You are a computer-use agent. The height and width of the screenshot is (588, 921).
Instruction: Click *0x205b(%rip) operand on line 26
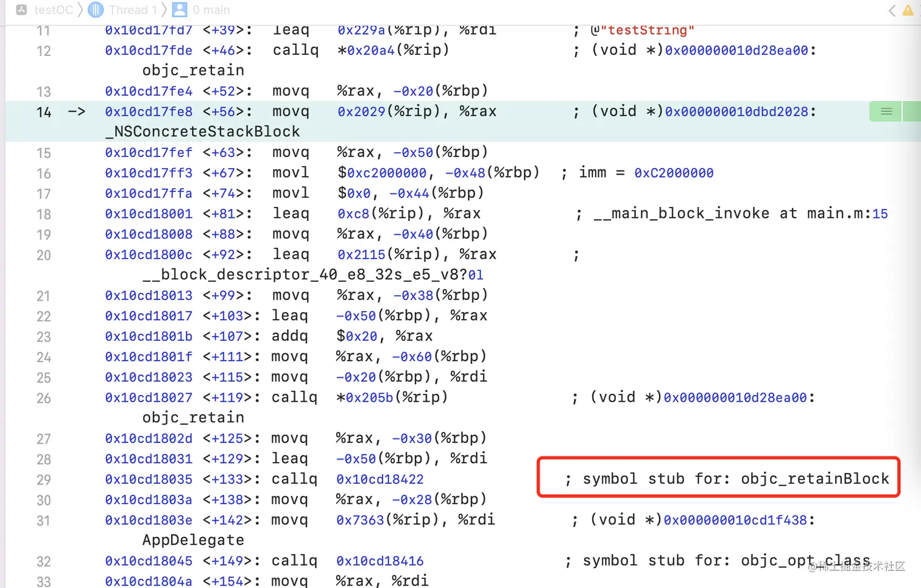(x=392, y=397)
